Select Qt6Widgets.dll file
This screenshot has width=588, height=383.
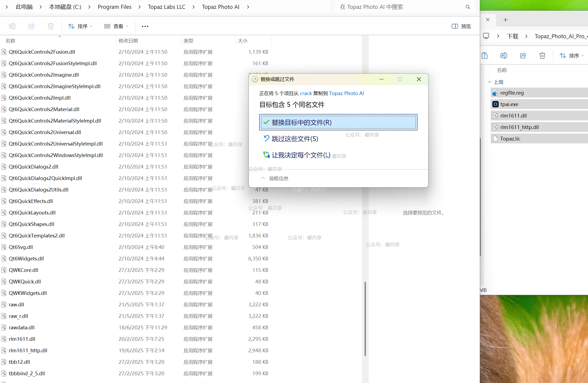coord(26,259)
